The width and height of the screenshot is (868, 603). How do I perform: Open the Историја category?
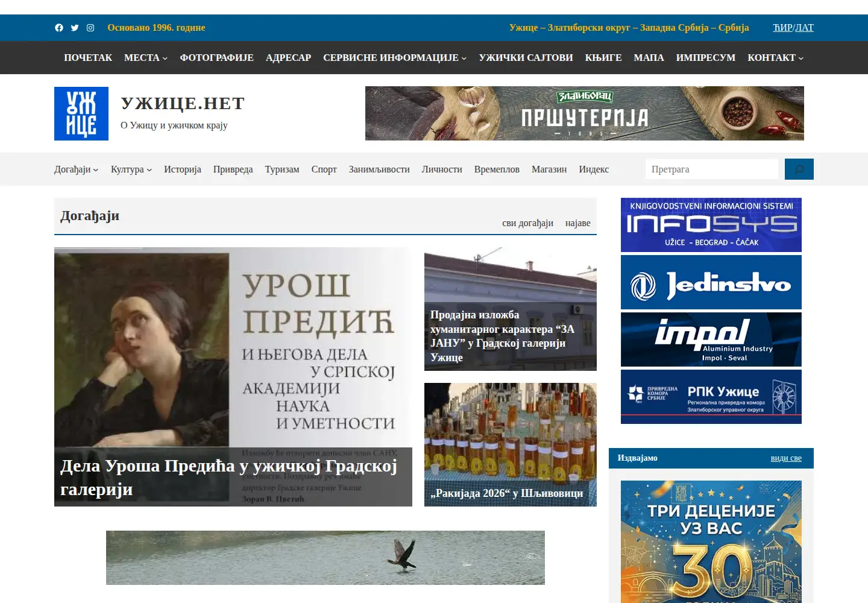pos(183,169)
